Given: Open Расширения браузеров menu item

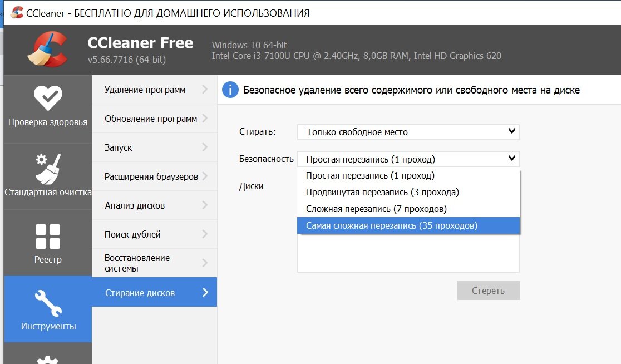Looking at the screenshot, I should click(x=154, y=176).
